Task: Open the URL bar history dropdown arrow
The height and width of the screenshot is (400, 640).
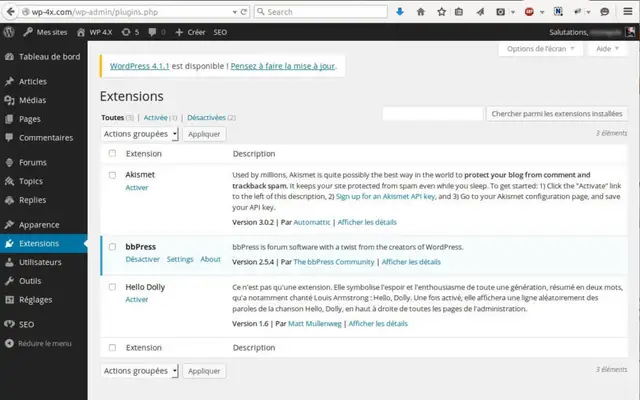Action: pyautogui.click(x=234, y=12)
